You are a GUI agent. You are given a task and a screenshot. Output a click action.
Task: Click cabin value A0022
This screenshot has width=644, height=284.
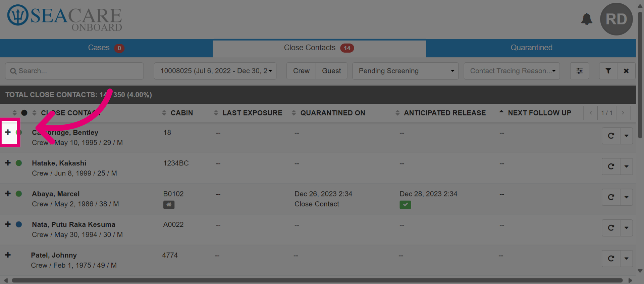(173, 224)
